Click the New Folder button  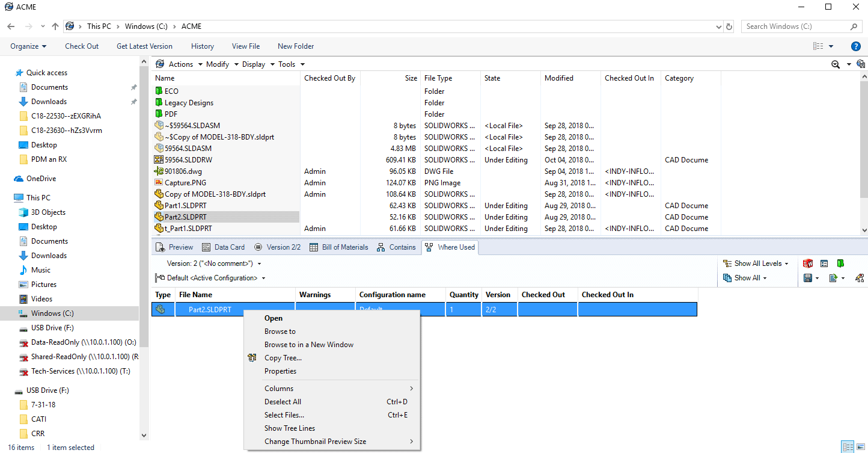click(296, 46)
